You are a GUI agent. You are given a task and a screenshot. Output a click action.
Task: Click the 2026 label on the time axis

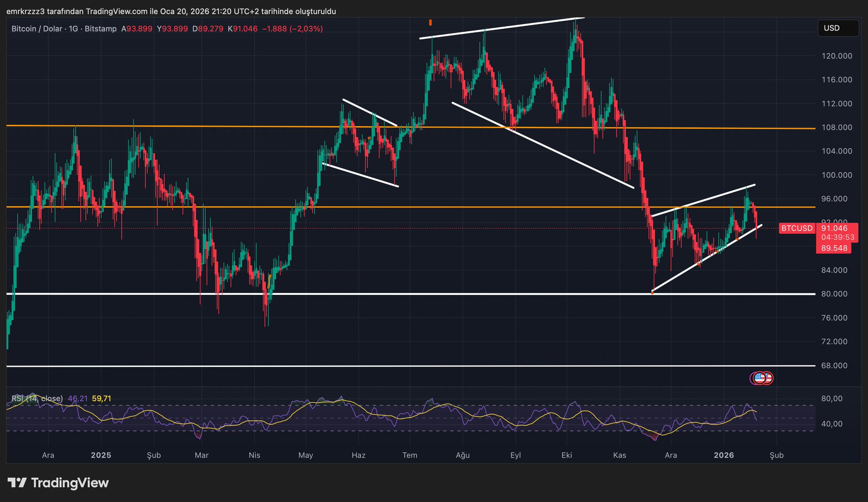723,455
